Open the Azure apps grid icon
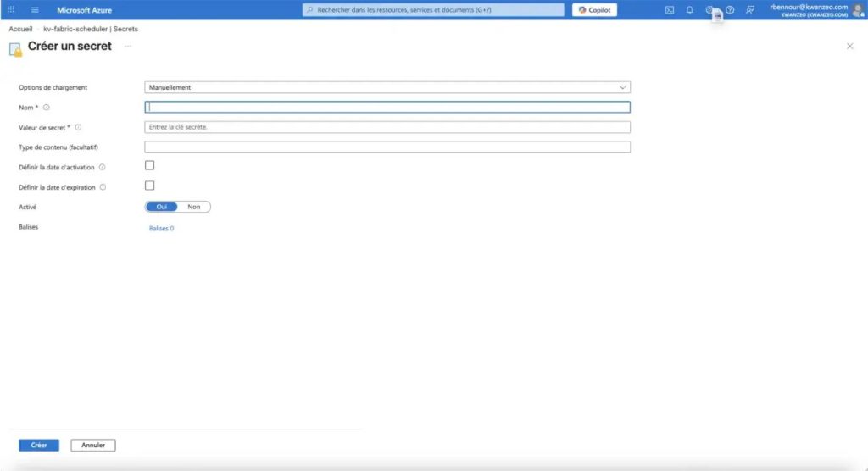 pyautogui.click(x=10, y=10)
